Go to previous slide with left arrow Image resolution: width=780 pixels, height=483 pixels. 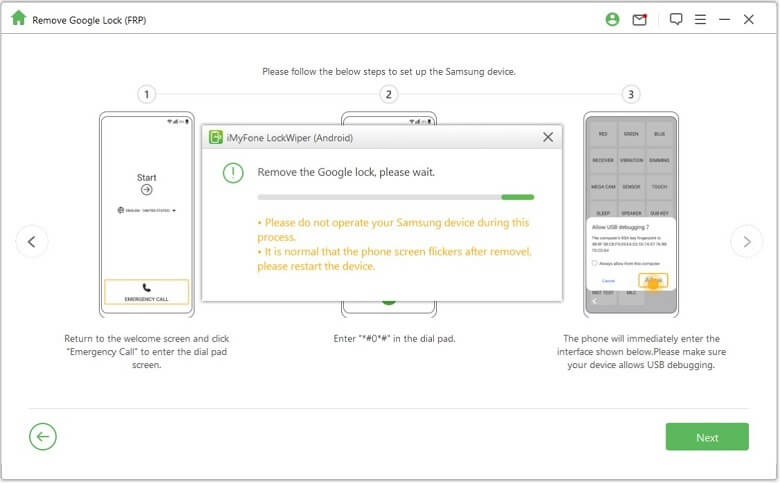[32, 241]
